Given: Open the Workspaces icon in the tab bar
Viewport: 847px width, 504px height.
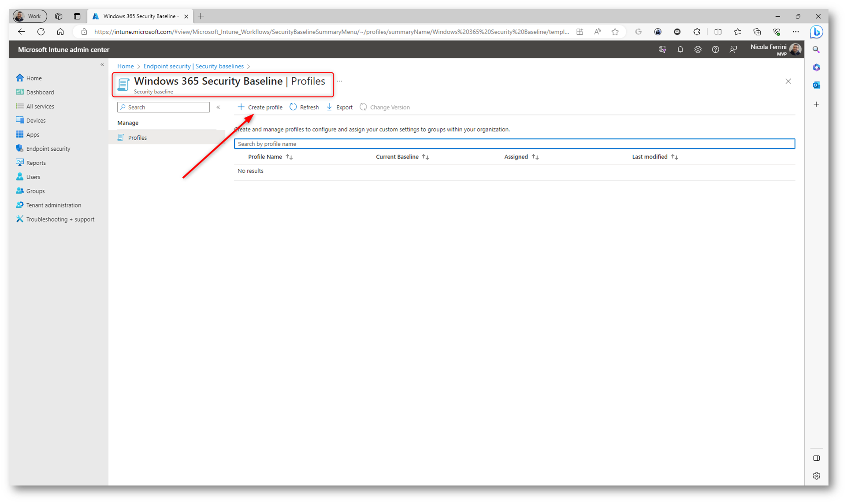Looking at the screenshot, I should [x=59, y=16].
